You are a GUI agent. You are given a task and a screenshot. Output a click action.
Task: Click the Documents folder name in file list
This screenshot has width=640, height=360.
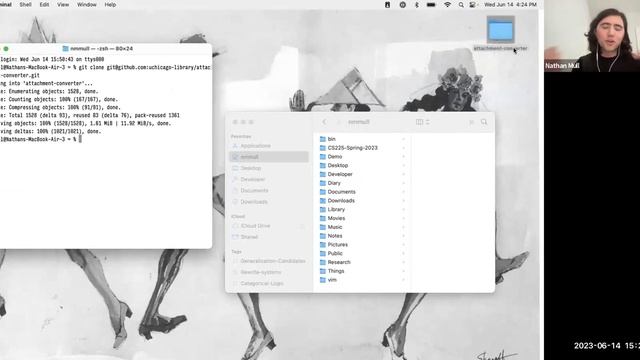342,192
